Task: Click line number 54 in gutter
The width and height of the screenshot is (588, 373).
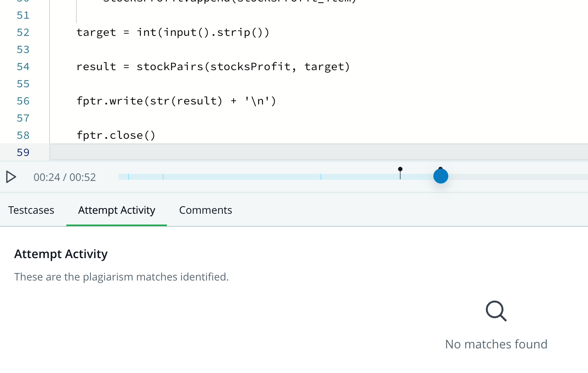Action: coord(23,67)
